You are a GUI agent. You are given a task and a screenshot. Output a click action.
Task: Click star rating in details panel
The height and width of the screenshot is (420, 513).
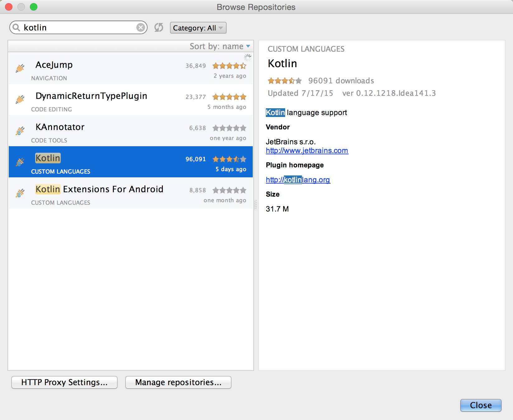[x=285, y=81]
